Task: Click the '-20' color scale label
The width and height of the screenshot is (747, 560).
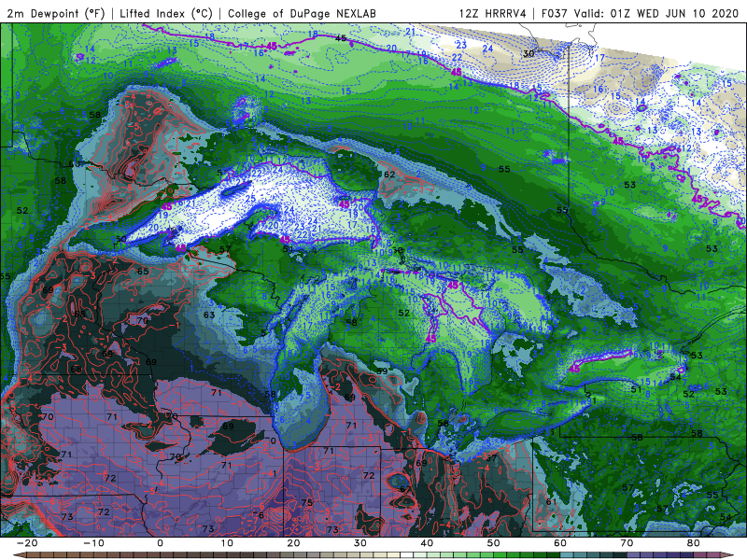Action: [x=27, y=543]
